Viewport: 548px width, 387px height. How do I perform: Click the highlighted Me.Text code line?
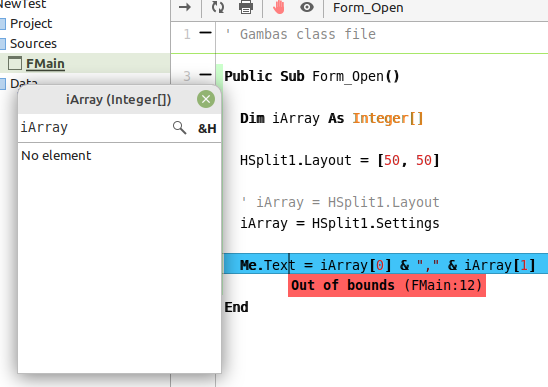(387, 265)
